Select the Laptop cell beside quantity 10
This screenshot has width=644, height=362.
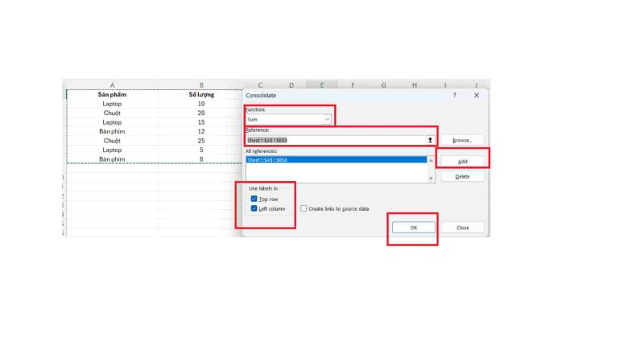tap(112, 104)
